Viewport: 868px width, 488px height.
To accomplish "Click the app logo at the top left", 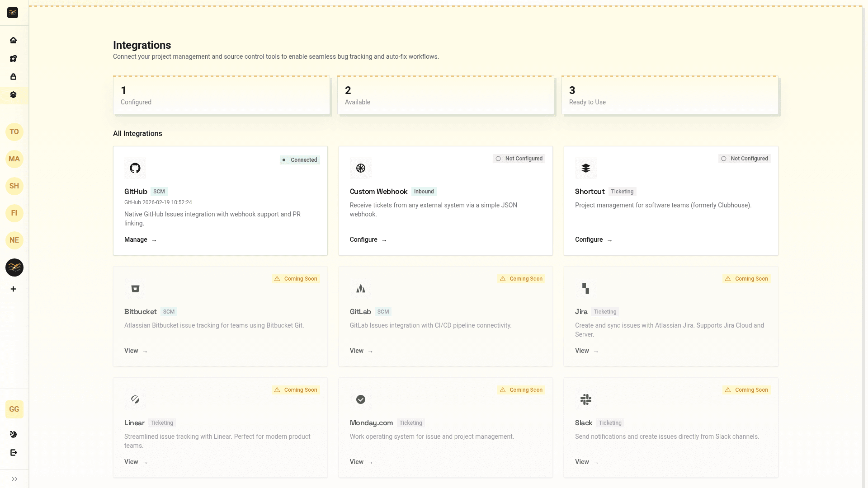I will pyautogui.click(x=12, y=13).
